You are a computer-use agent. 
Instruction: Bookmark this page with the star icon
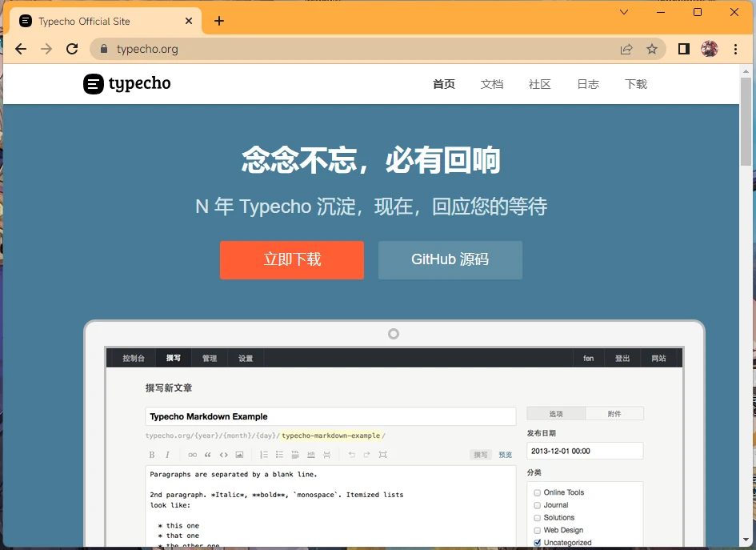[x=652, y=49]
